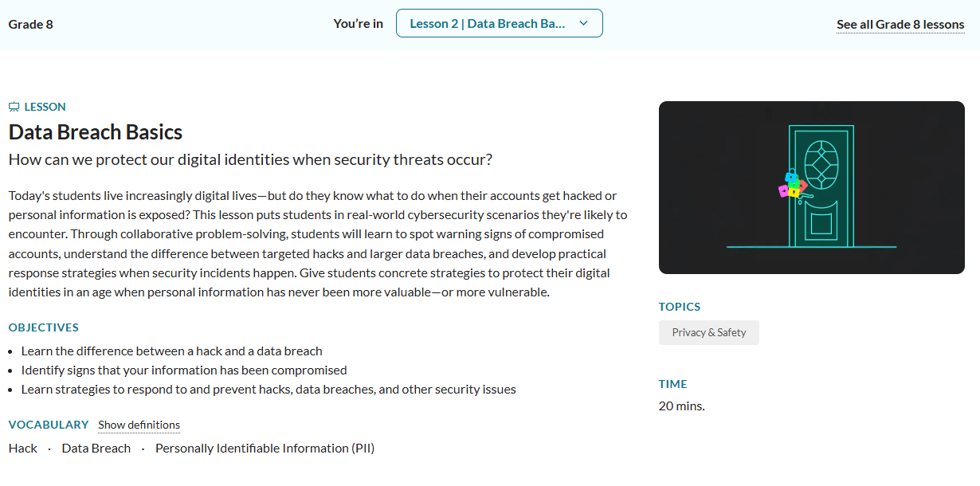The width and height of the screenshot is (980, 486).
Task: Click the OBJECTIVES section heading
Action: (x=44, y=327)
